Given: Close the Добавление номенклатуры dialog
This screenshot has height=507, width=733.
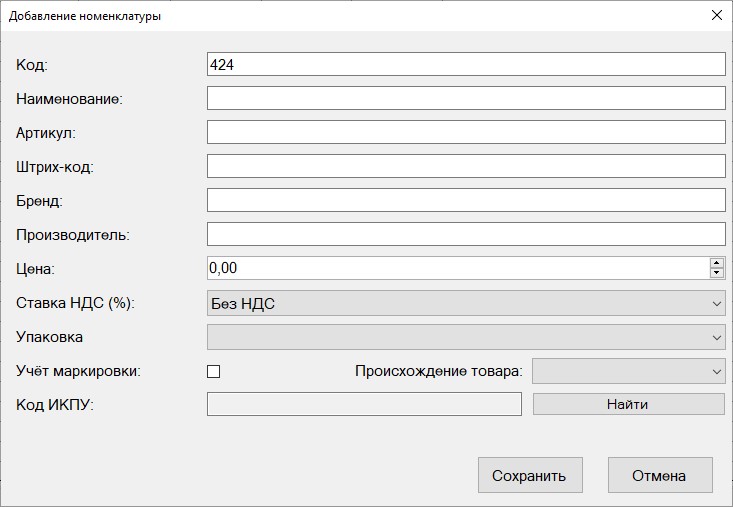Looking at the screenshot, I should pos(715,16).
